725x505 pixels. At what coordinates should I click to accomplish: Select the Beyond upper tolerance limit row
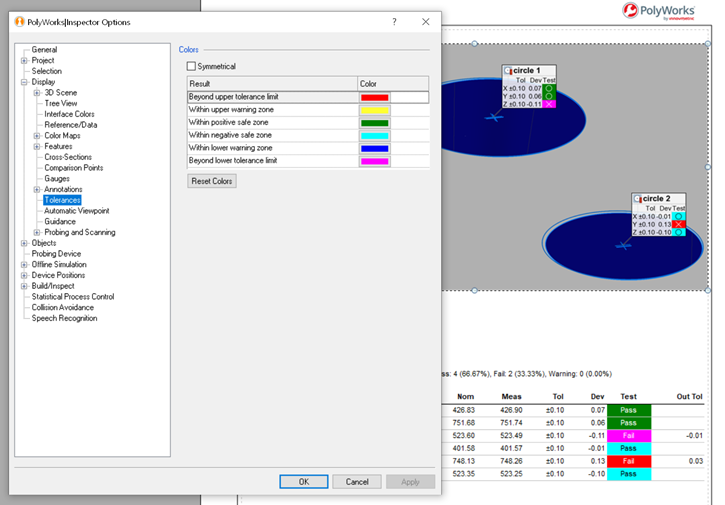(x=308, y=97)
